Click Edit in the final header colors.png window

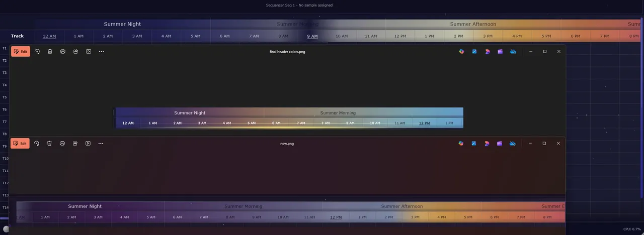[x=21, y=51]
